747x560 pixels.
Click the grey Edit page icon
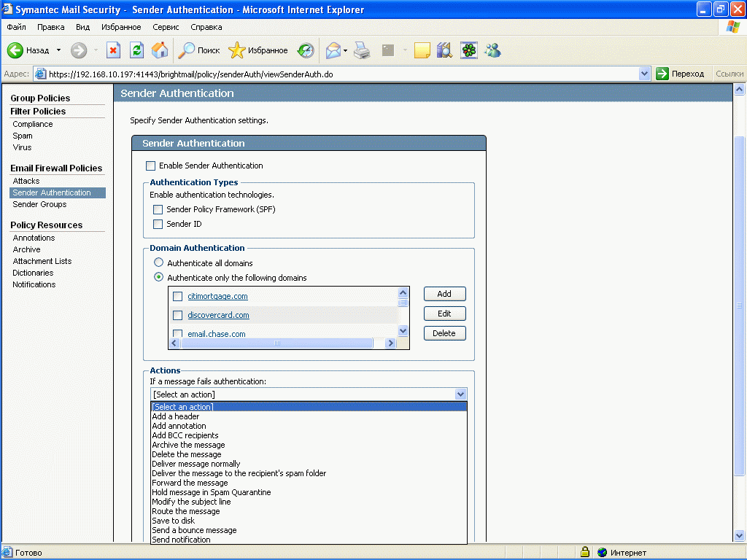tap(388, 50)
